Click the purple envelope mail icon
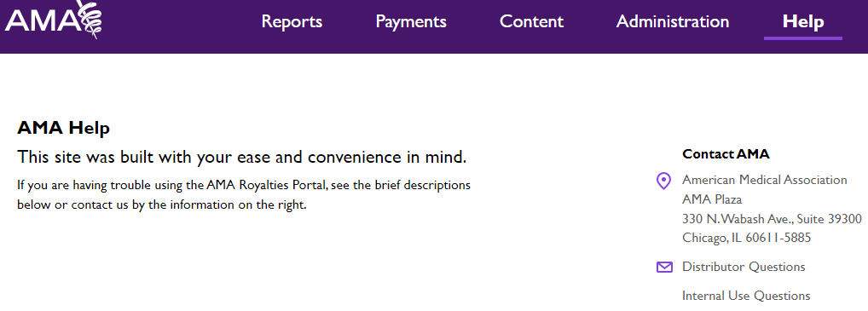This screenshot has width=868, height=311. click(664, 268)
